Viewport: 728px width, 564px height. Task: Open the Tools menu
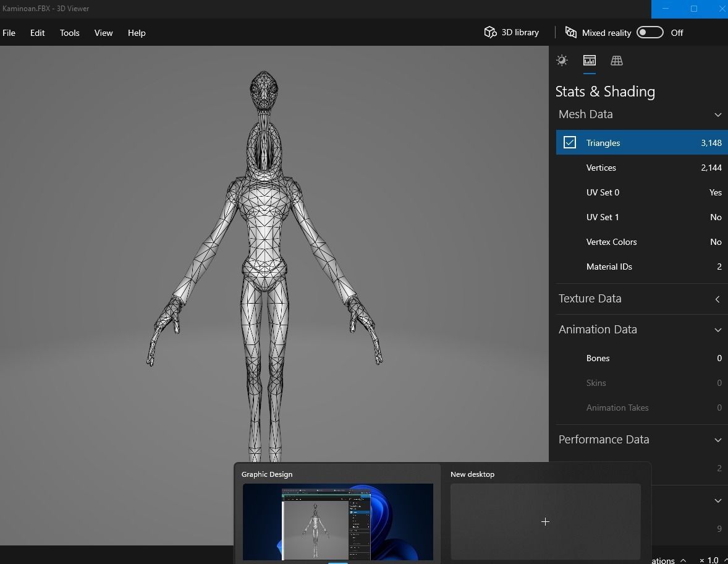click(70, 33)
